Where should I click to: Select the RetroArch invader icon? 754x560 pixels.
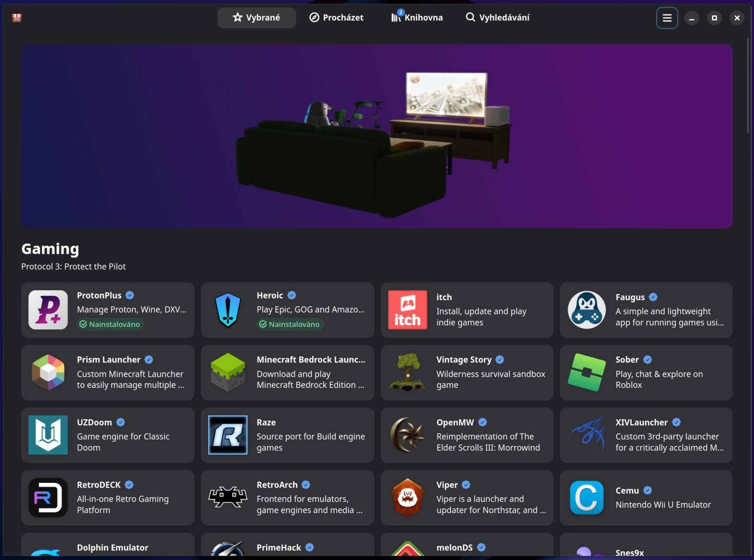coord(228,498)
